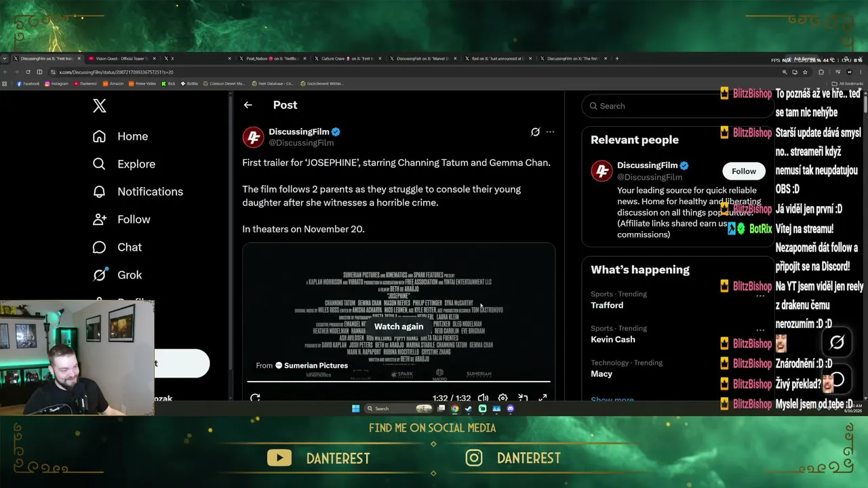Close the Vision Quest YouTube tab
868x488 pixels.
(x=155, y=59)
